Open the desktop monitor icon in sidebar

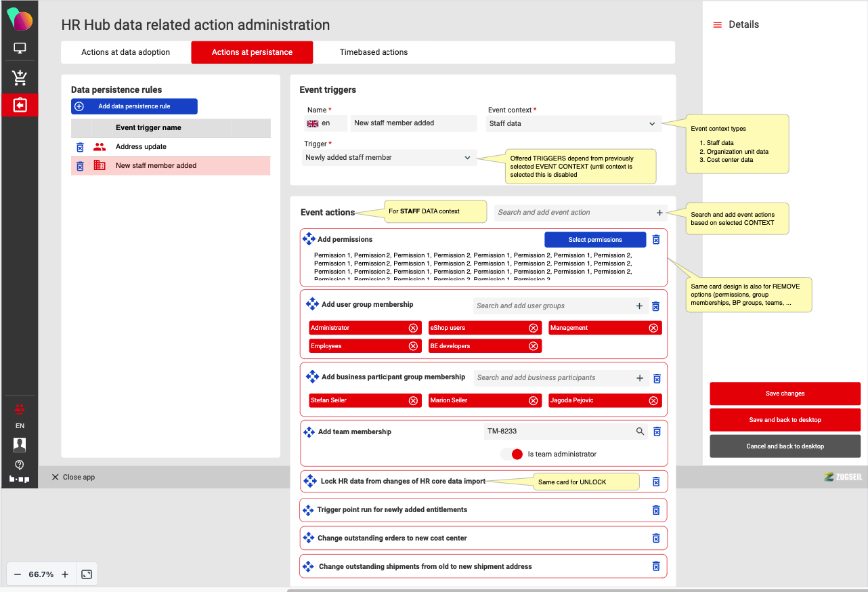point(20,49)
